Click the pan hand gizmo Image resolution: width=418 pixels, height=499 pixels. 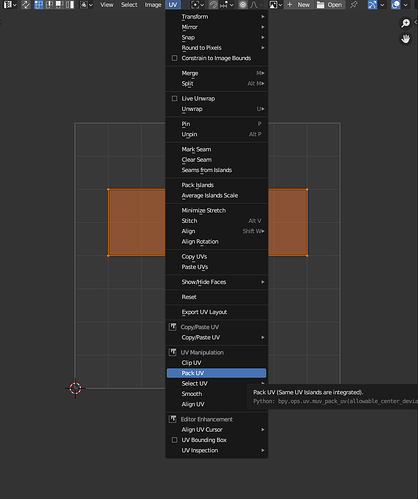[406, 39]
